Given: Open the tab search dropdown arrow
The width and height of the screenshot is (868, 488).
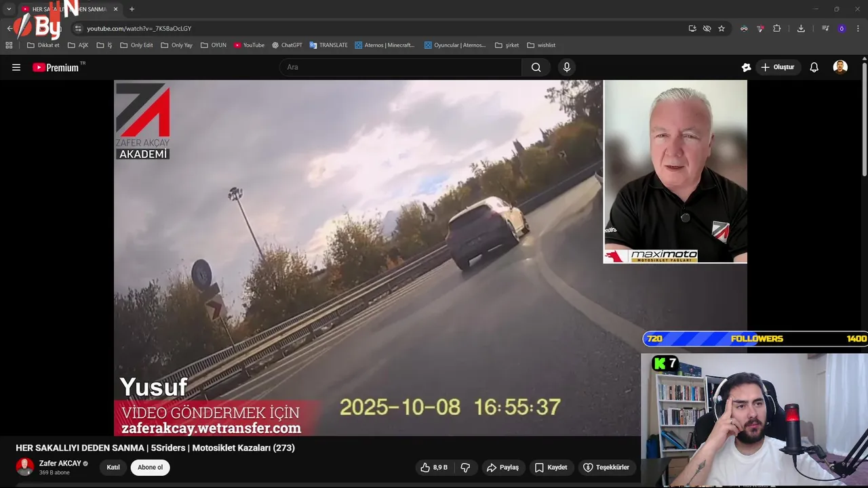Looking at the screenshot, I should pos(9,9).
